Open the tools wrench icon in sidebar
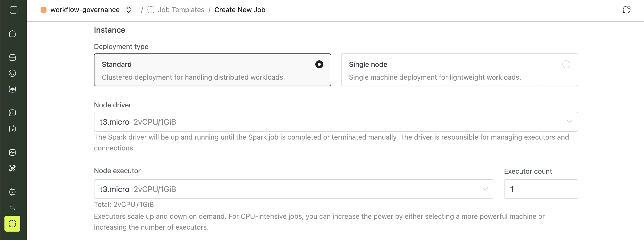 point(12,168)
